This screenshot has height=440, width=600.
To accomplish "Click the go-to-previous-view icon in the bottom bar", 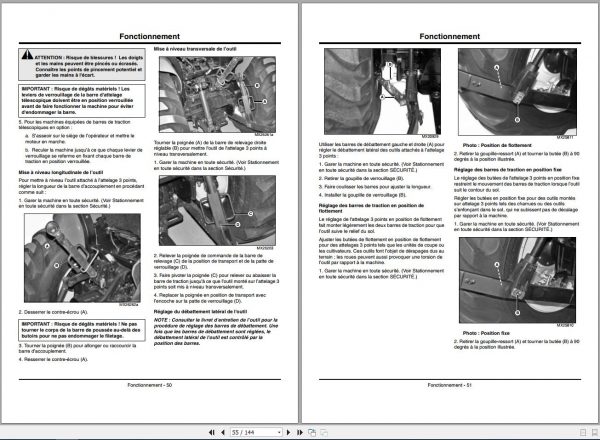I will click(312, 432).
